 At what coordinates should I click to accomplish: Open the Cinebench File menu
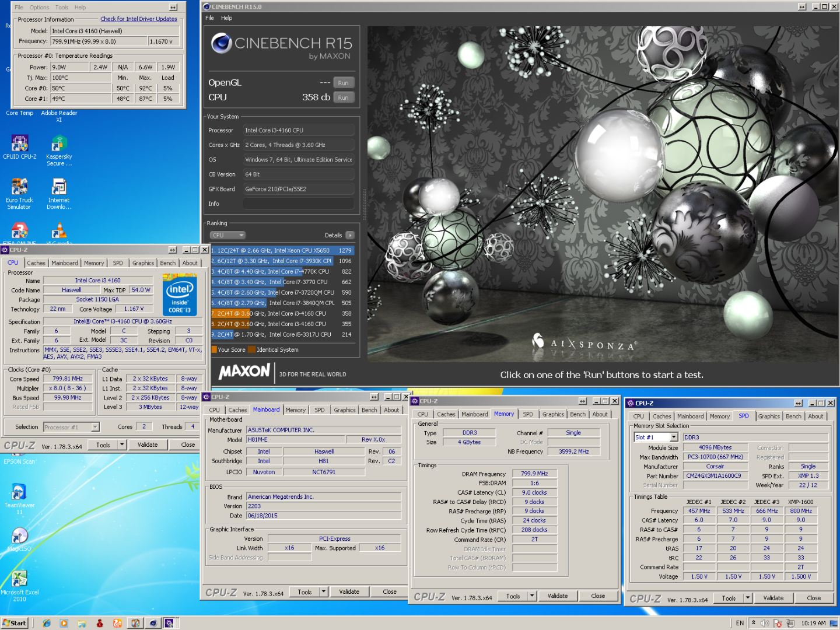coord(209,18)
